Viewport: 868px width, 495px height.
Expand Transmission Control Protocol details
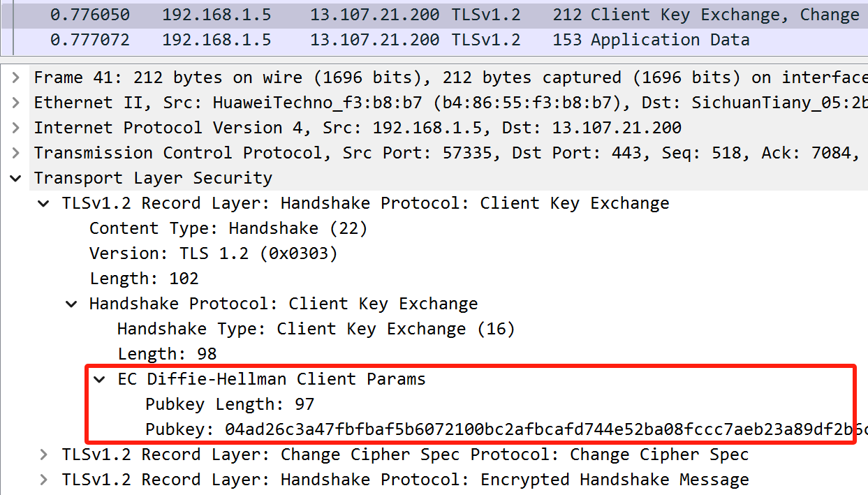16,153
